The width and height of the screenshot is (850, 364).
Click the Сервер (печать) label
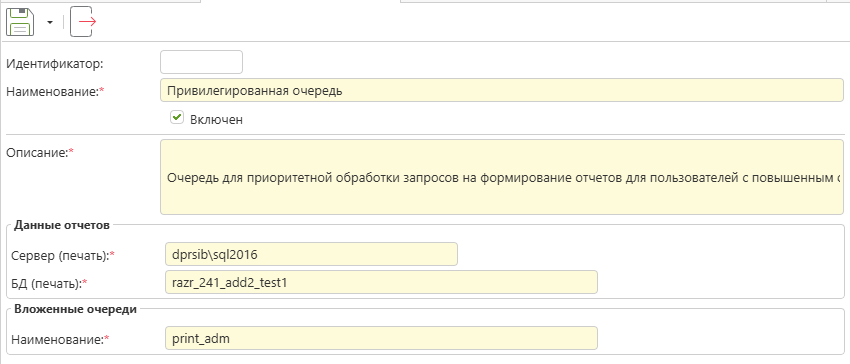point(63,255)
